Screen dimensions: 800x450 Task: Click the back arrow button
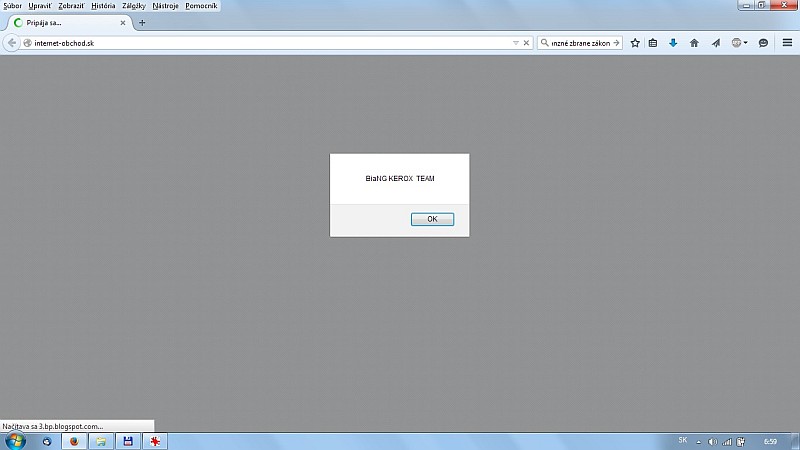point(12,43)
